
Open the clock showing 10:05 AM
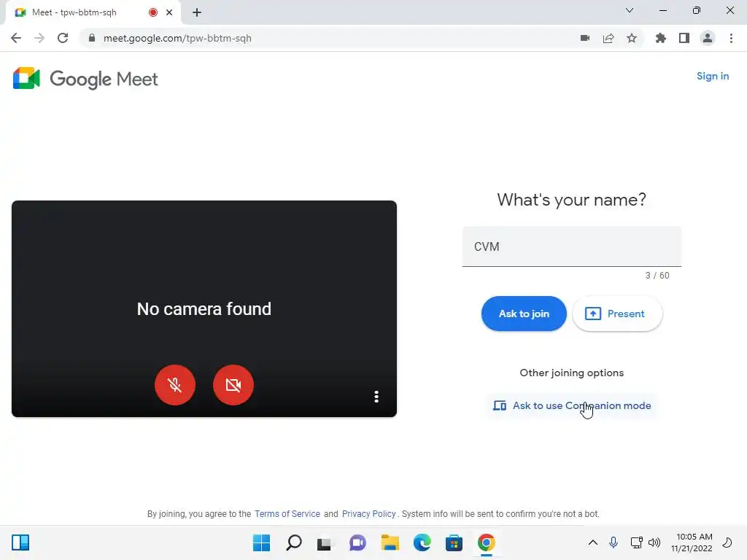tap(692, 542)
